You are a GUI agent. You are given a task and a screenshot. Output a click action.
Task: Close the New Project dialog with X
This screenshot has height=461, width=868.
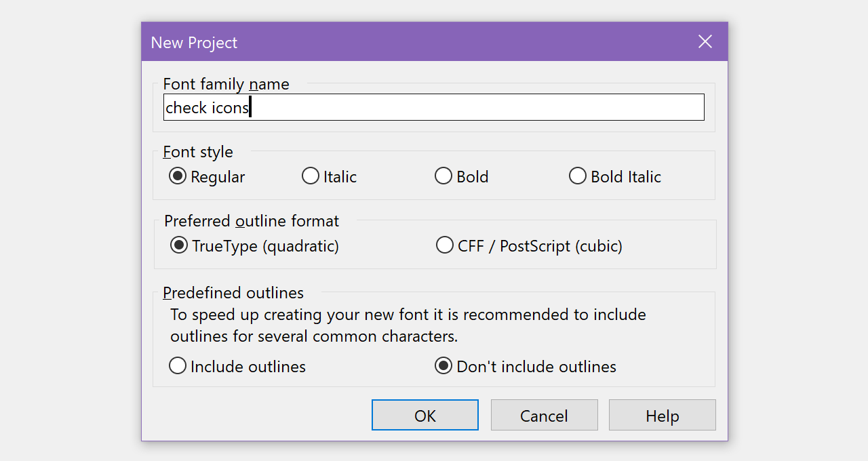point(705,42)
